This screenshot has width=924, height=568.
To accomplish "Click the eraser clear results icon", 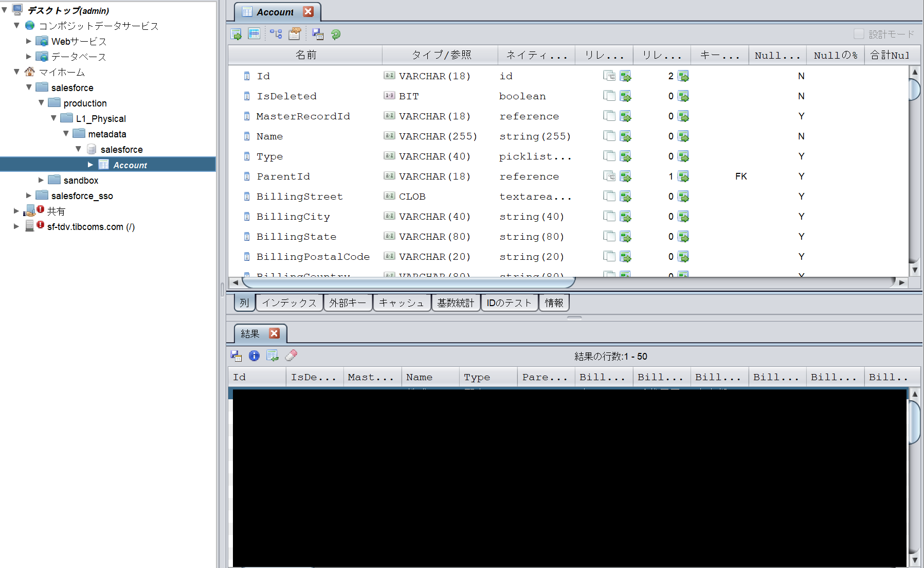I will [291, 355].
